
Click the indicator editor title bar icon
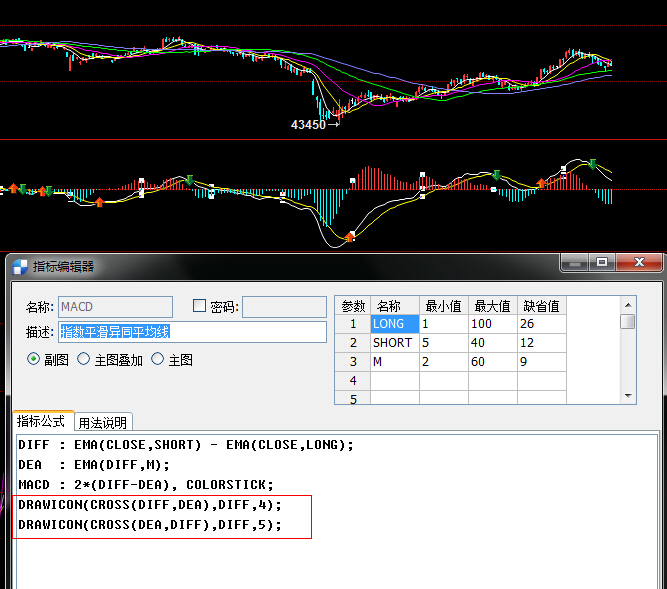(x=20, y=266)
